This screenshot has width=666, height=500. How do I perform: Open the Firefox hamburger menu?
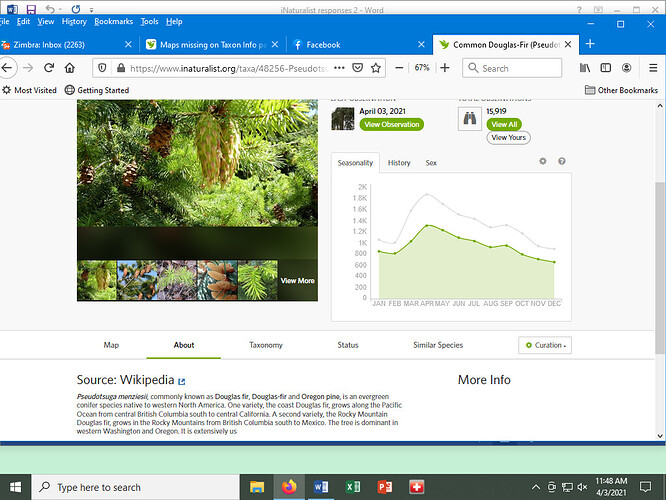point(653,68)
